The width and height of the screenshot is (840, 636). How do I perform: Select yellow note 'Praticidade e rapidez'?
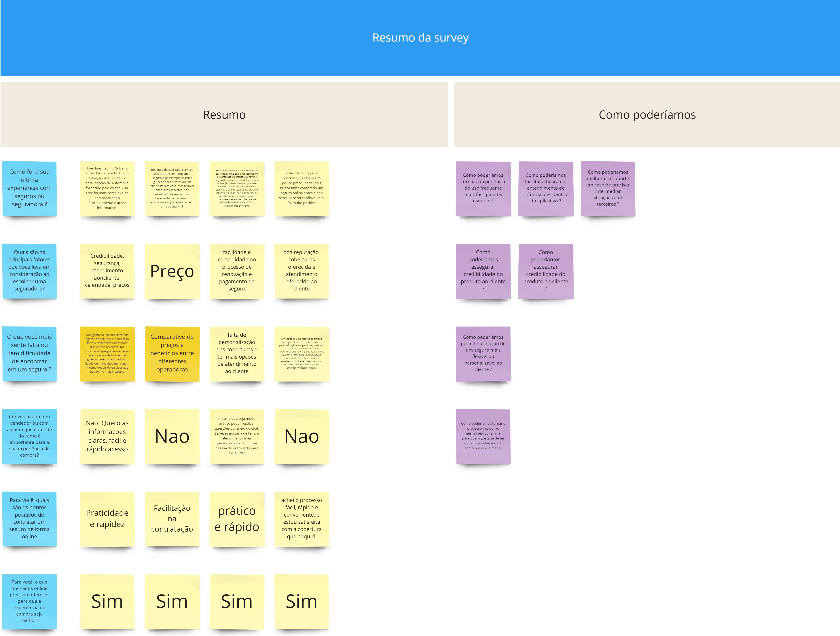pos(107,519)
